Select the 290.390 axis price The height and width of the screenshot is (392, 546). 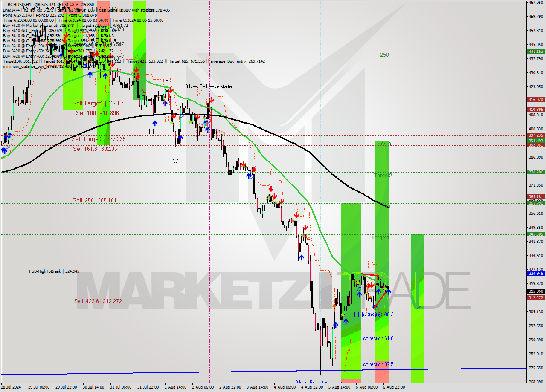click(x=536, y=340)
